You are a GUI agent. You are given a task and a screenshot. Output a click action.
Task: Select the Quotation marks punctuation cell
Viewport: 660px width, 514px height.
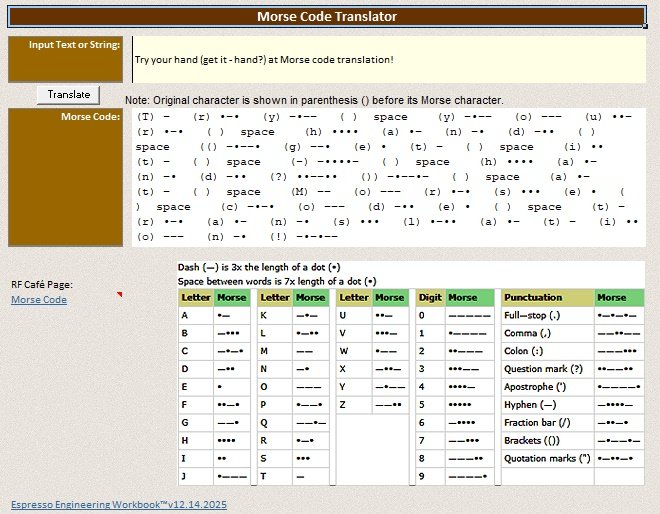546,459
